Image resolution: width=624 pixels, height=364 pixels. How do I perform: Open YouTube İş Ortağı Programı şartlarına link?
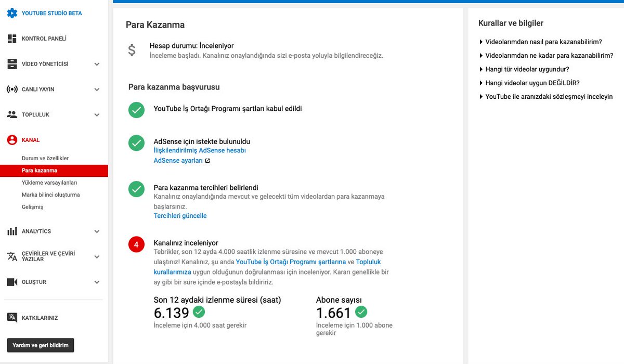coord(291,262)
